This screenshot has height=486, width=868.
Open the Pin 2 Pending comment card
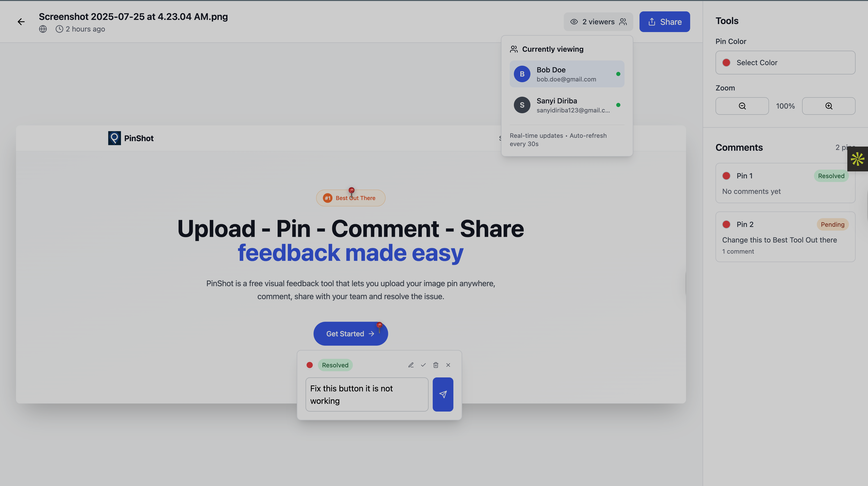785,237
